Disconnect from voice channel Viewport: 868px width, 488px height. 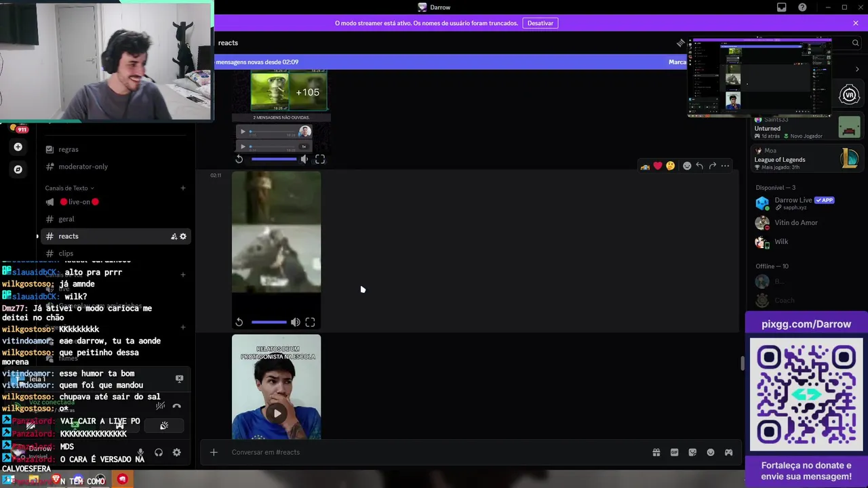177,406
